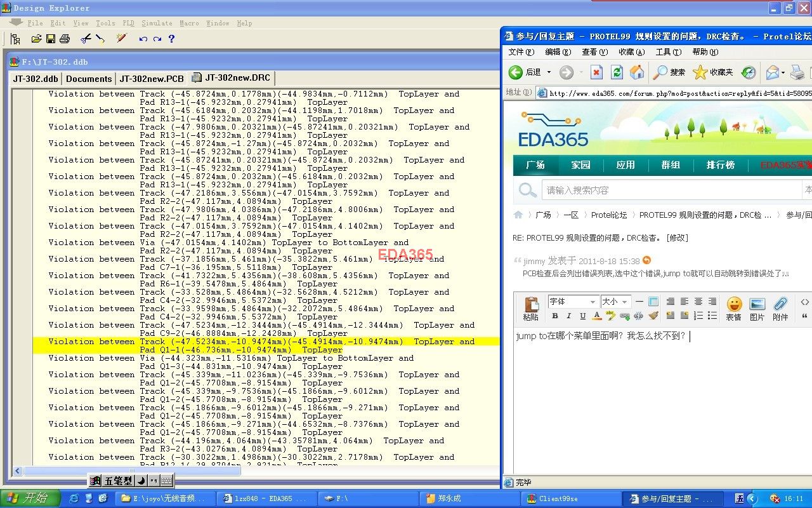Select the JT-302new.DRC tab
The image size is (812, 508).
[232, 78]
